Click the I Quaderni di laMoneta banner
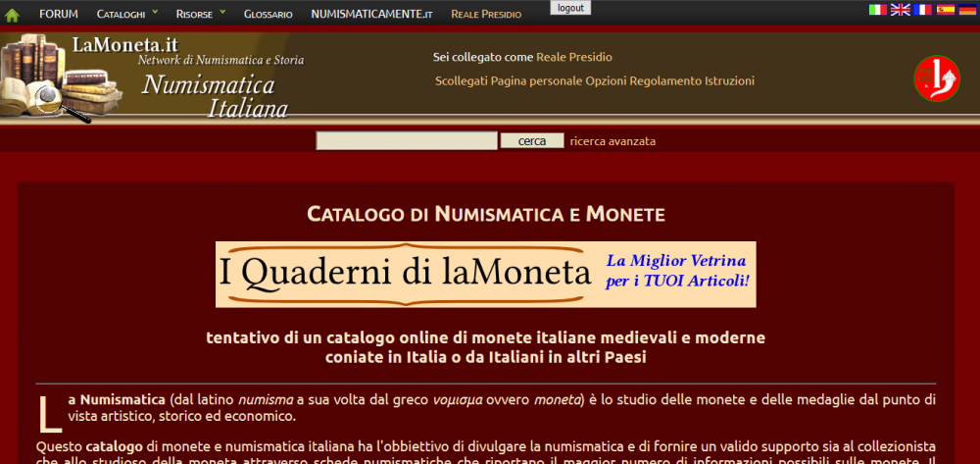Screen dimensions: 980x464 485,275
